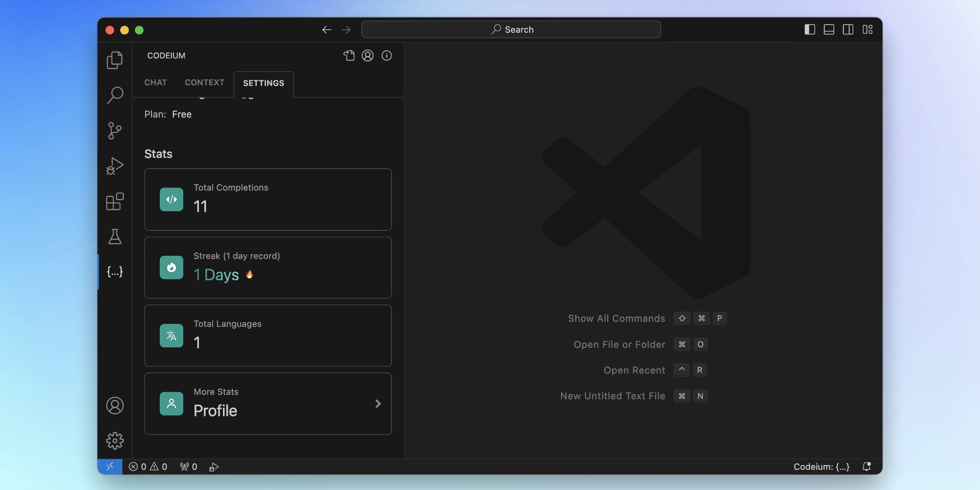The height and width of the screenshot is (490, 980).
Task: Click the 'Show All Commands' shortcut text
Action: (x=616, y=318)
